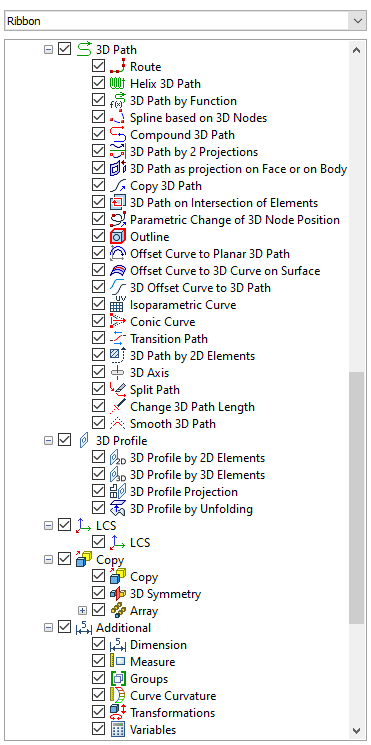Click the 3D Symmetry icon
This screenshot has width=371, height=745.
click(117, 594)
